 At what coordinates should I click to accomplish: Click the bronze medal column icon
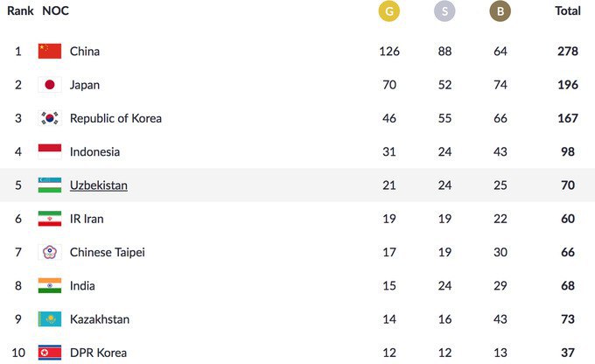(500, 11)
